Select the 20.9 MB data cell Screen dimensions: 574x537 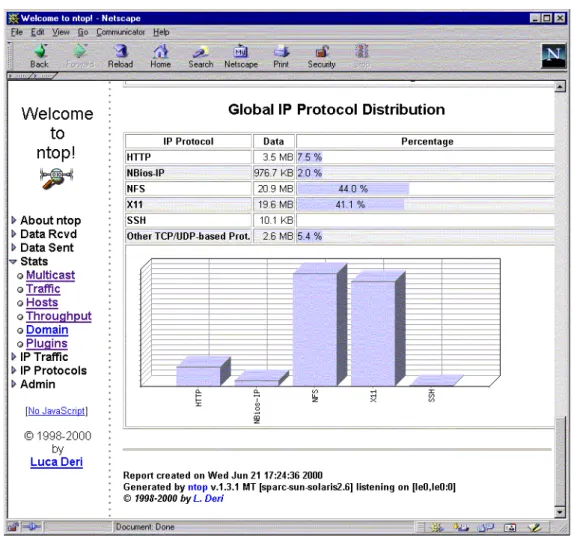point(274,189)
